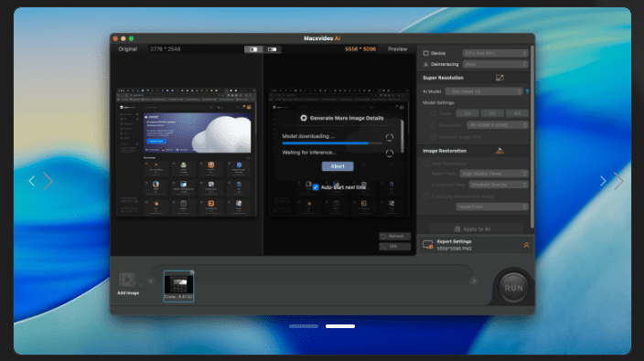This screenshot has height=361, width=644.
Task: Click the settings panel vertical scrollbar
Action: point(532,137)
